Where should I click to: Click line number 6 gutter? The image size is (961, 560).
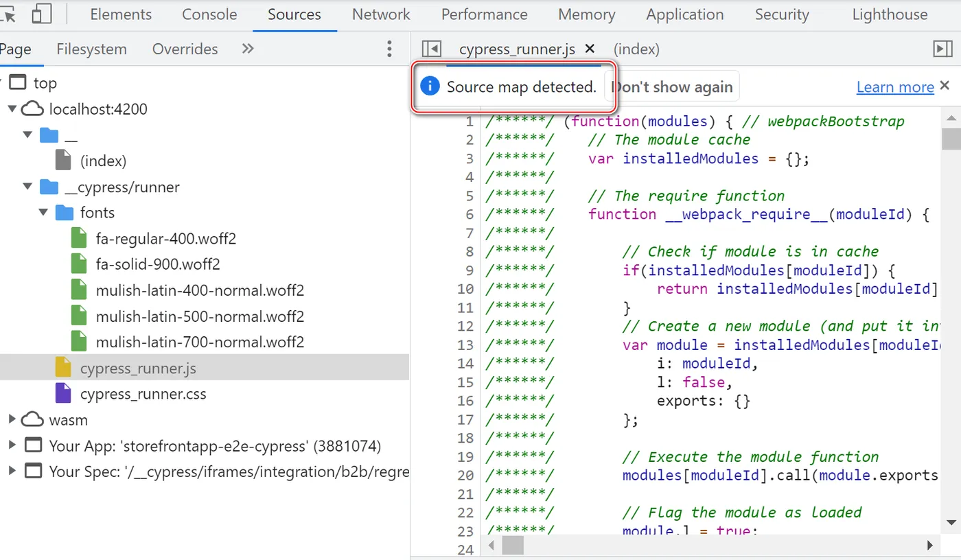click(470, 214)
